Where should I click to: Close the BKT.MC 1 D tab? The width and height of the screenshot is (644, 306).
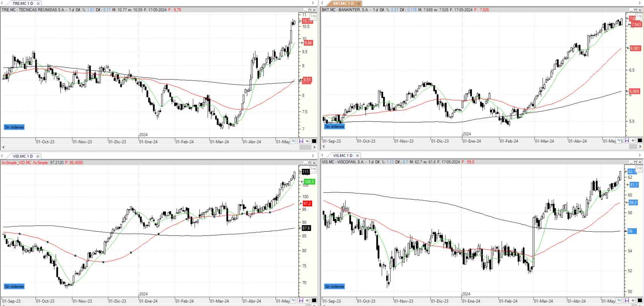click(359, 3)
